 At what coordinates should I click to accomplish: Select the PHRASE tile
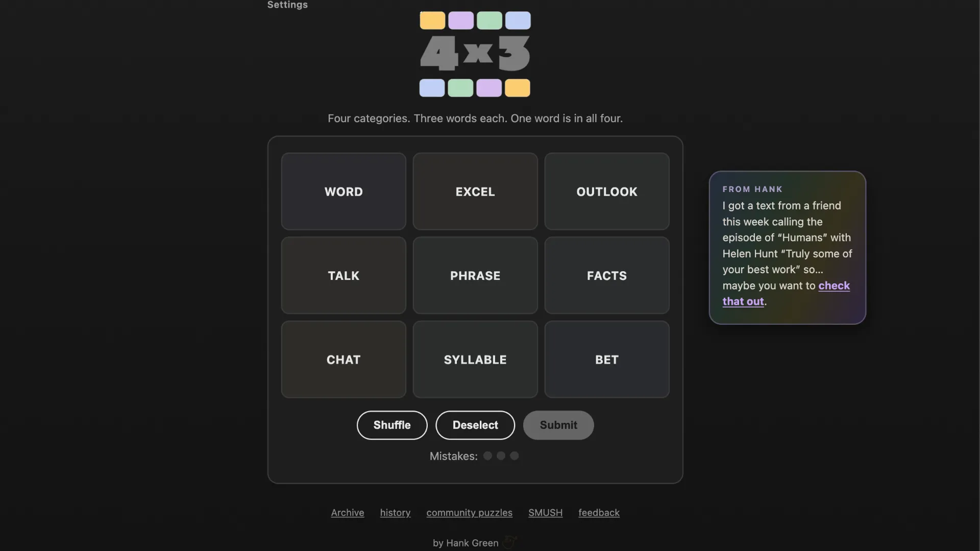[475, 275]
